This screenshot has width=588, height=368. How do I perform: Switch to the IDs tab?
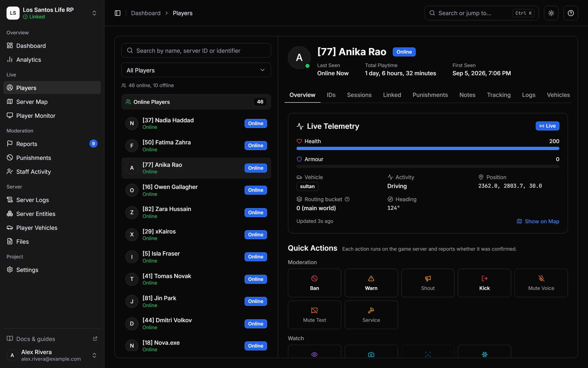coord(331,95)
